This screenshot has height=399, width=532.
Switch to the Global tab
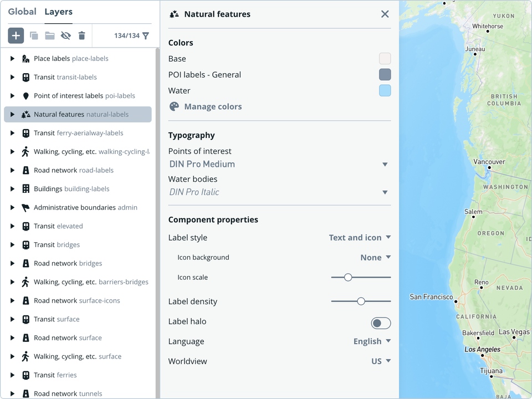click(x=22, y=12)
